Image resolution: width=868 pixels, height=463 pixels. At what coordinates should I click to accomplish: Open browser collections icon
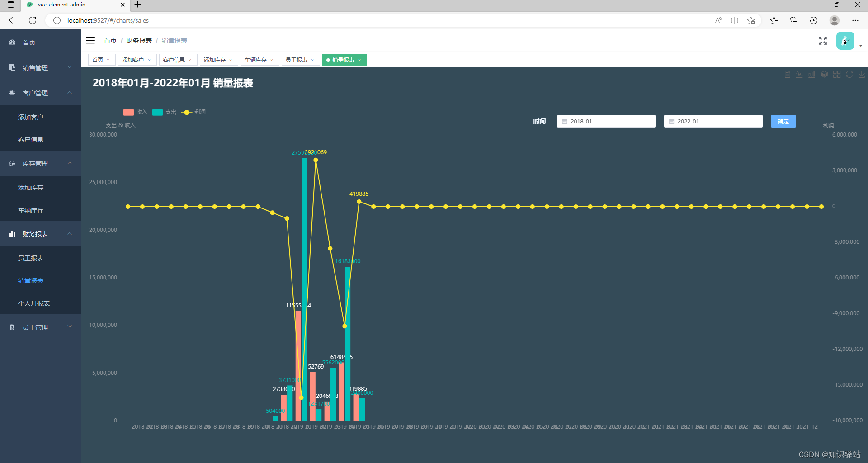point(793,20)
